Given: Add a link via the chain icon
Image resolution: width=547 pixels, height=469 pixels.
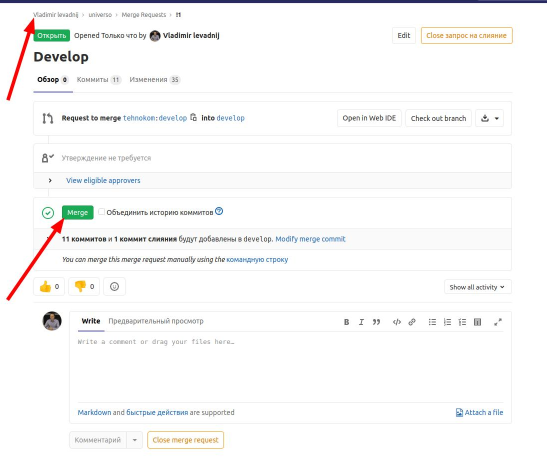Looking at the screenshot, I should 412,322.
